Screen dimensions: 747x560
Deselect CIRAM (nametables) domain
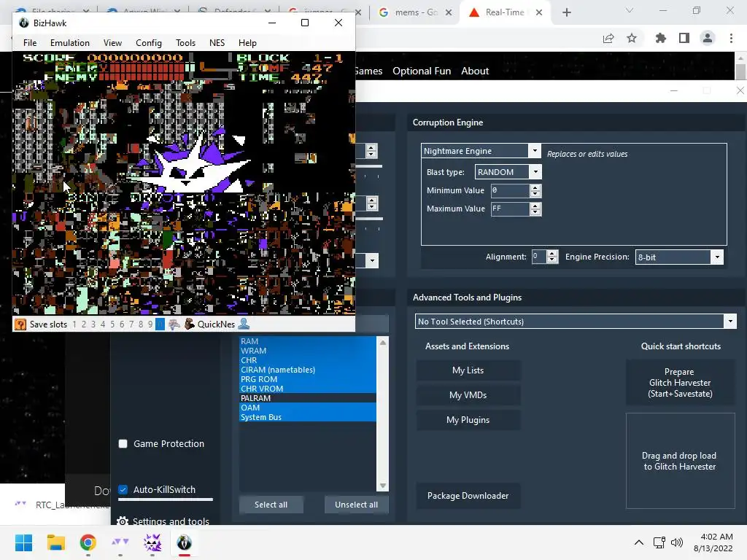(x=308, y=370)
